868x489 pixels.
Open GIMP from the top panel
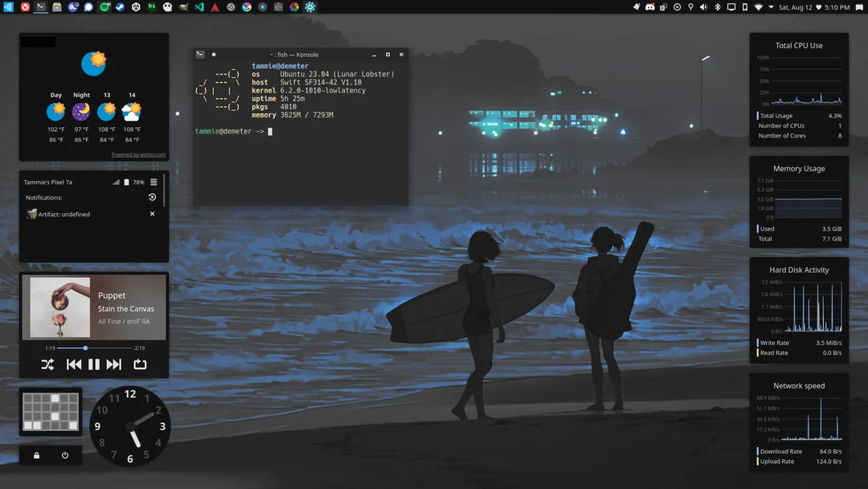183,6
